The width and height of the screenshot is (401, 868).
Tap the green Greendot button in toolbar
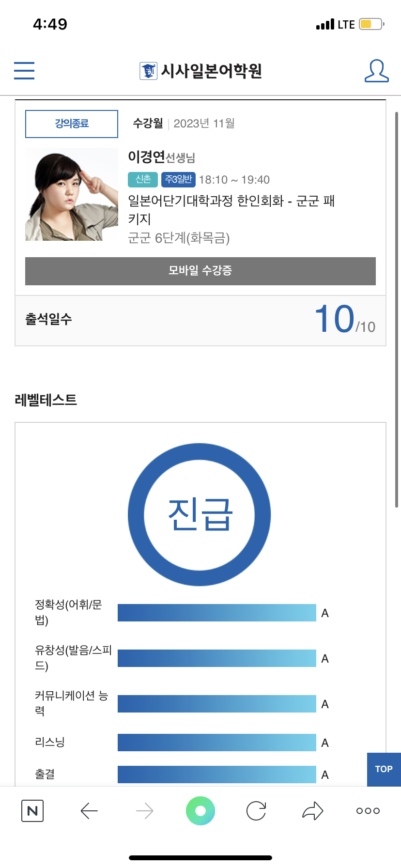[200, 810]
